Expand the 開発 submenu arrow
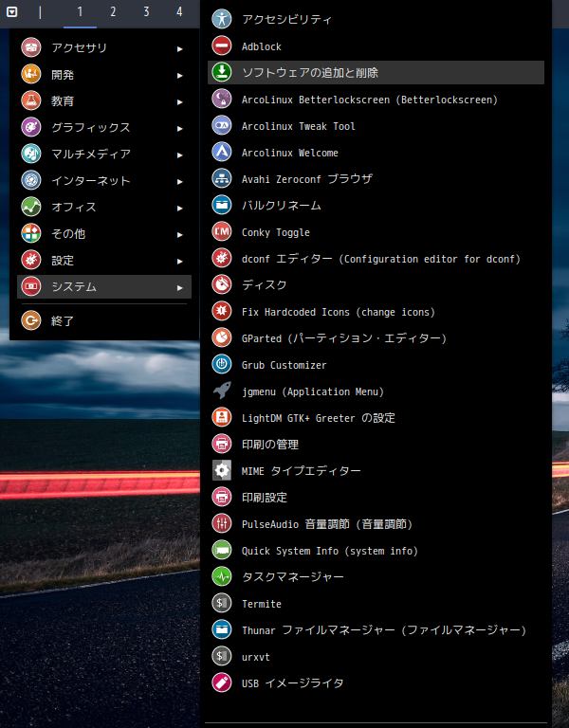This screenshot has width=569, height=728. [x=180, y=75]
